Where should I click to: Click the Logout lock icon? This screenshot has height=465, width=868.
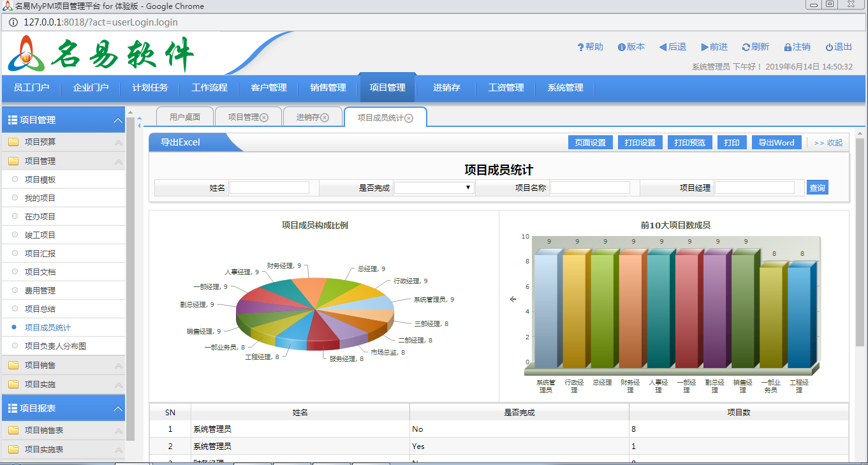(788, 47)
